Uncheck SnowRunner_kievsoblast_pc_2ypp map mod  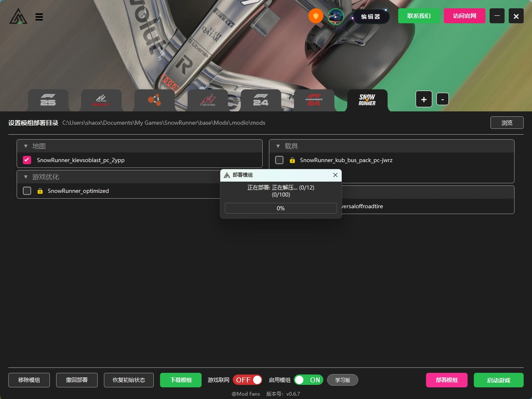coord(27,160)
